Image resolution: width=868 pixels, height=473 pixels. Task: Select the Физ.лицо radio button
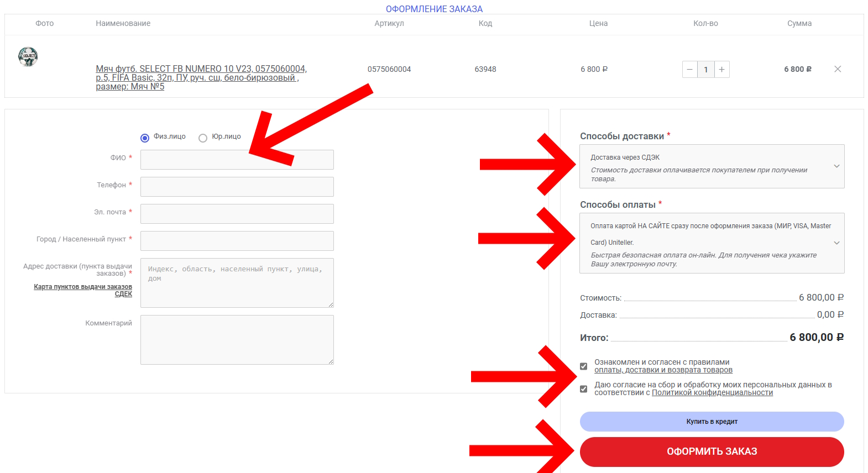pyautogui.click(x=145, y=138)
